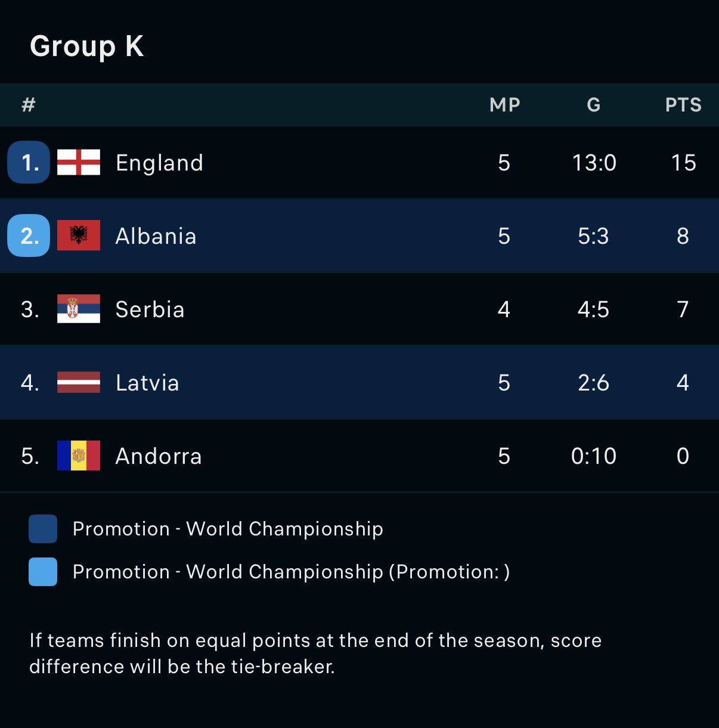This screenshot has height=728, width=719.
Task: Click the Serbia flag icon
Action: pos(78,309)
